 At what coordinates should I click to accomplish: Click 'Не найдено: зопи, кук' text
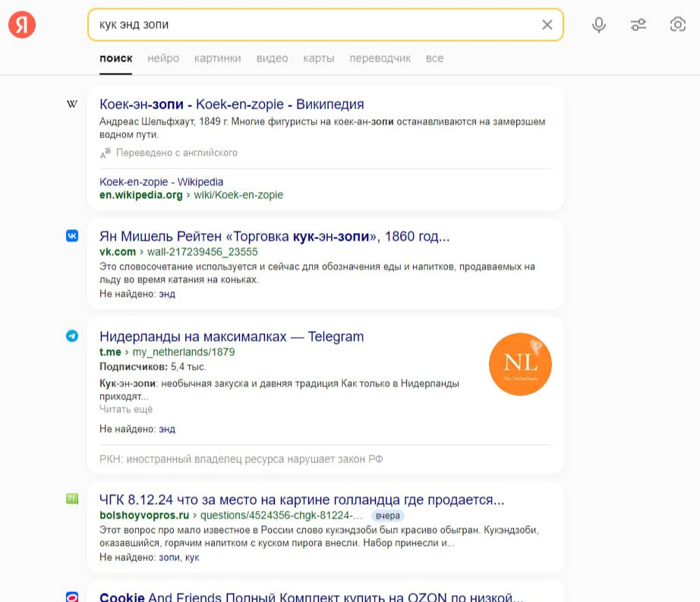150,557
